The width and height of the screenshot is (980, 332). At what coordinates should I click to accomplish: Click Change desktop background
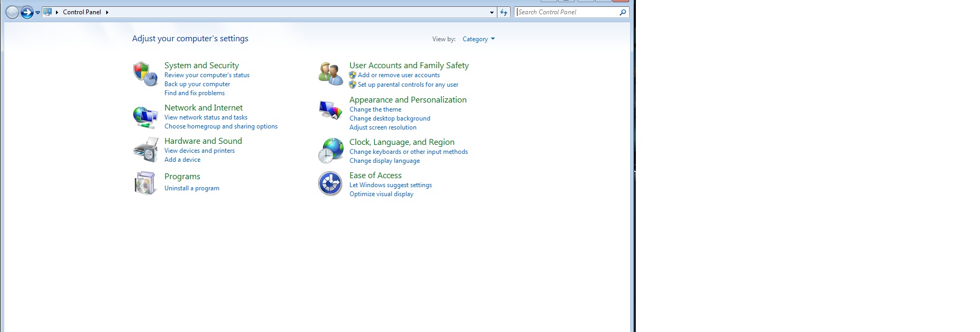coord(390,118)
